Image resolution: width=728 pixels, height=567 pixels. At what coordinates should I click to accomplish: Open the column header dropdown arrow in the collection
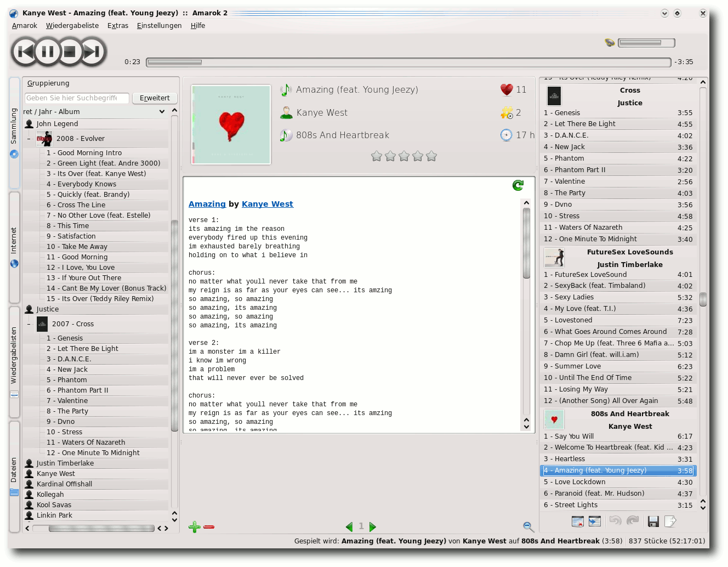coord(162,112)
